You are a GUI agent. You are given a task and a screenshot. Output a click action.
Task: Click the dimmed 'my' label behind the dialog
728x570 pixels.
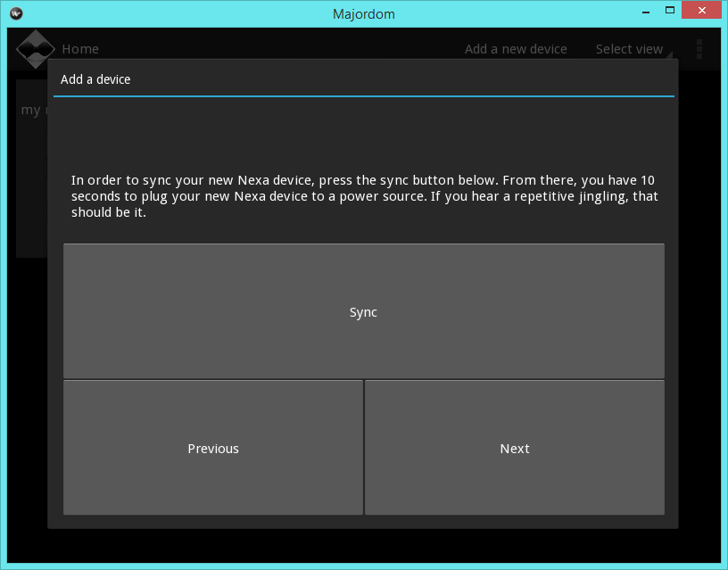tap(30, 110)
